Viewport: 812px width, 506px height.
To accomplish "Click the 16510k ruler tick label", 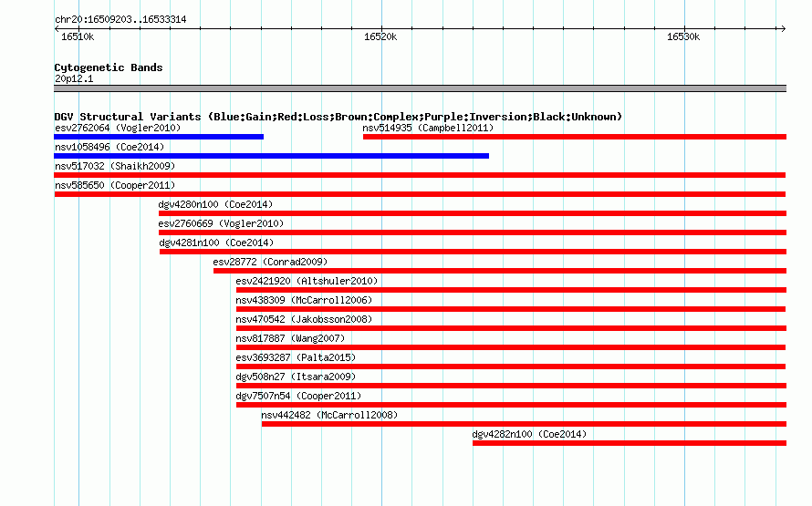I will [78, 36].
